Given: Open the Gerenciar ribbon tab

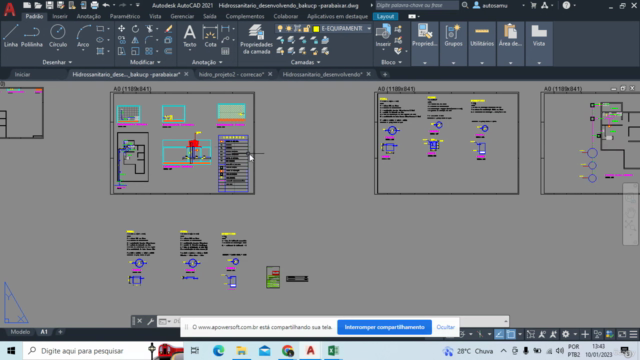Looking at the screenshot, I should click(182, 16).
